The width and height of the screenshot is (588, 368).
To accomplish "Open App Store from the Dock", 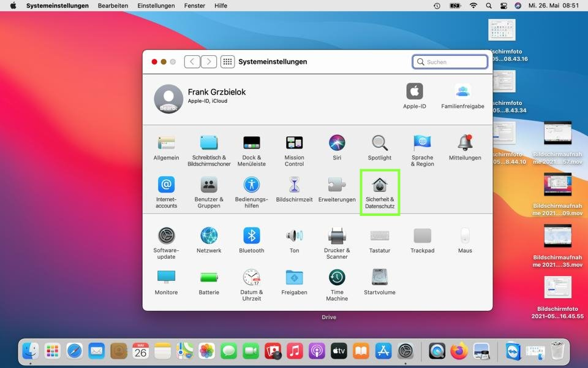I will 383,351.
